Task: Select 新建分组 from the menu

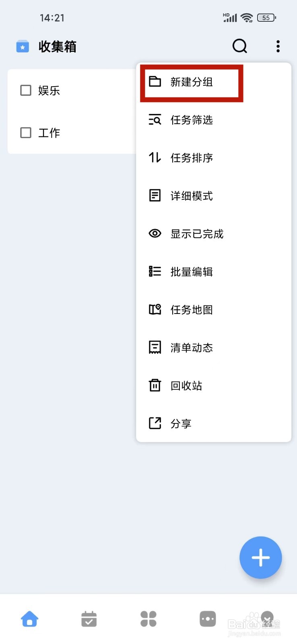Action: [213, 82]
